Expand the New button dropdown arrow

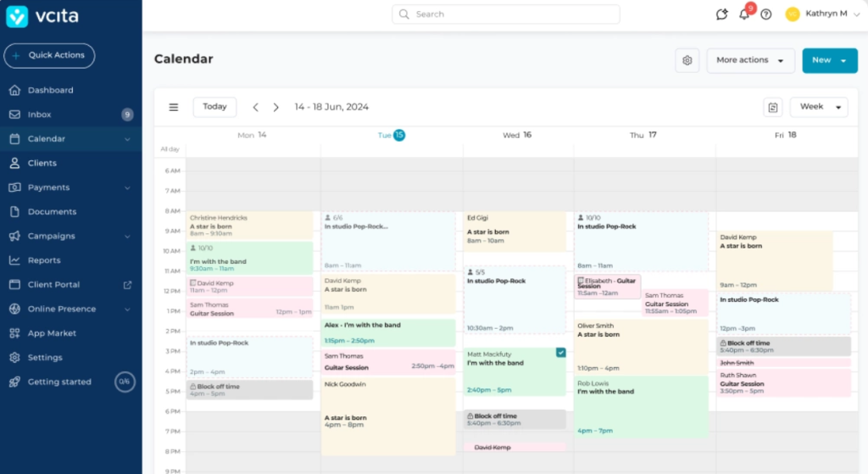(x=843, y=61)
